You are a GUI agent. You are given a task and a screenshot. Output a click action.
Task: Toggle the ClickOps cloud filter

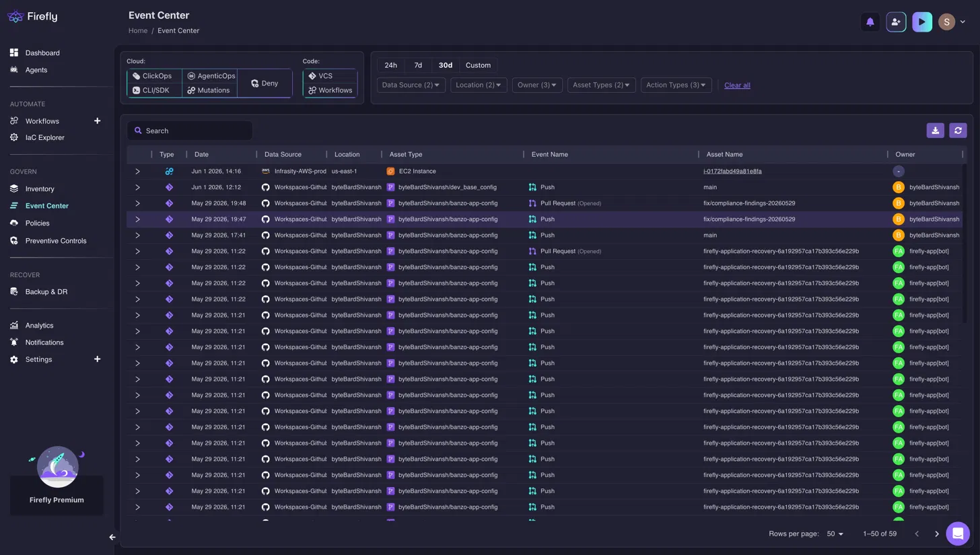[154, 76]
